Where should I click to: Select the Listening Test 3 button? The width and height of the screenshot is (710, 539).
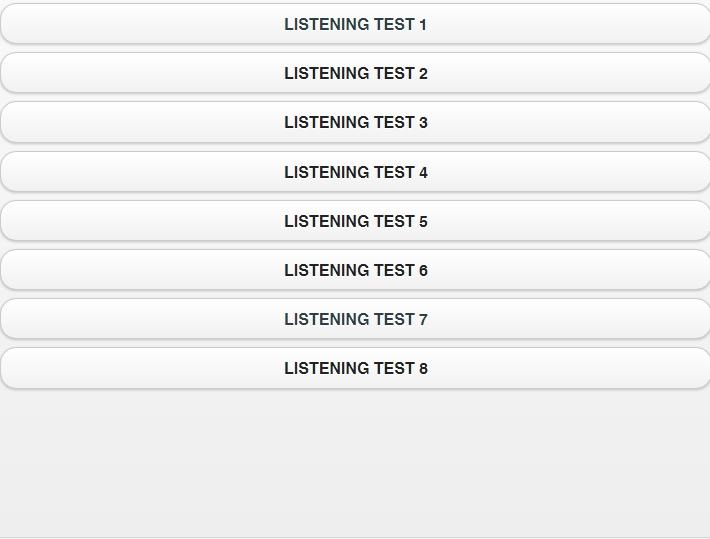pyautogui.click(x=355, y=122)
